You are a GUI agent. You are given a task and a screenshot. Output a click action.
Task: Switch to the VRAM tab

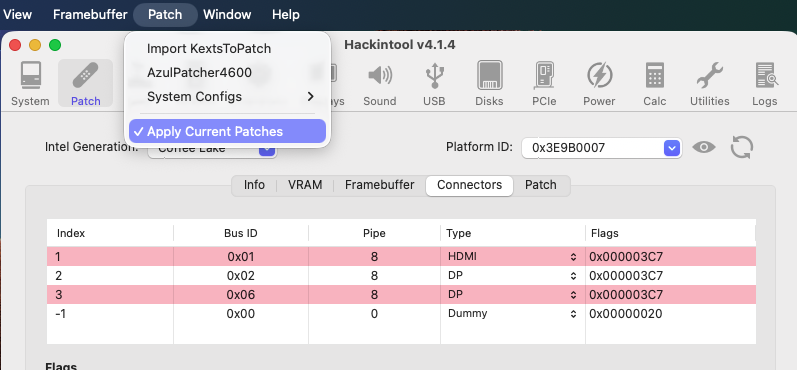(305, 185)
